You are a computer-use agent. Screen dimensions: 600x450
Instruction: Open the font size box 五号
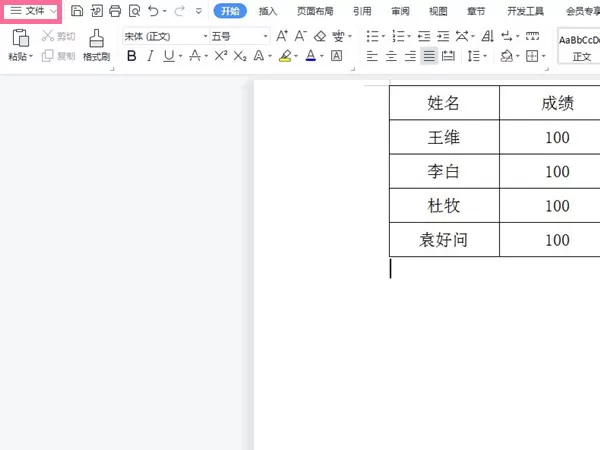coord(240,36)
